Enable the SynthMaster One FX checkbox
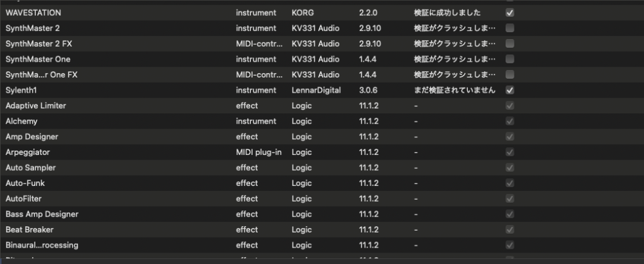Screen dimensions: 644x264 [509, 74]
